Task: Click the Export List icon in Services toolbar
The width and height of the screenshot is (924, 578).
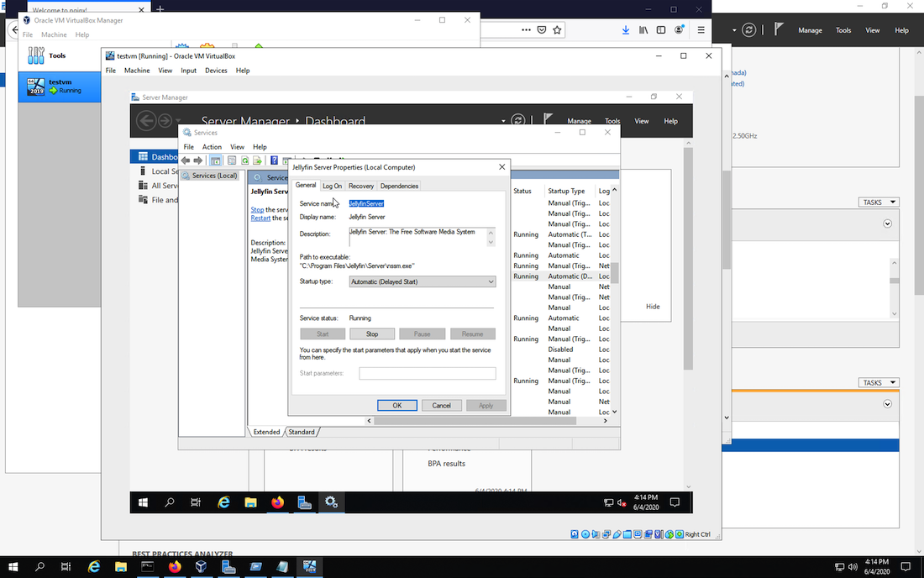Action: click(x=257, y=160)
